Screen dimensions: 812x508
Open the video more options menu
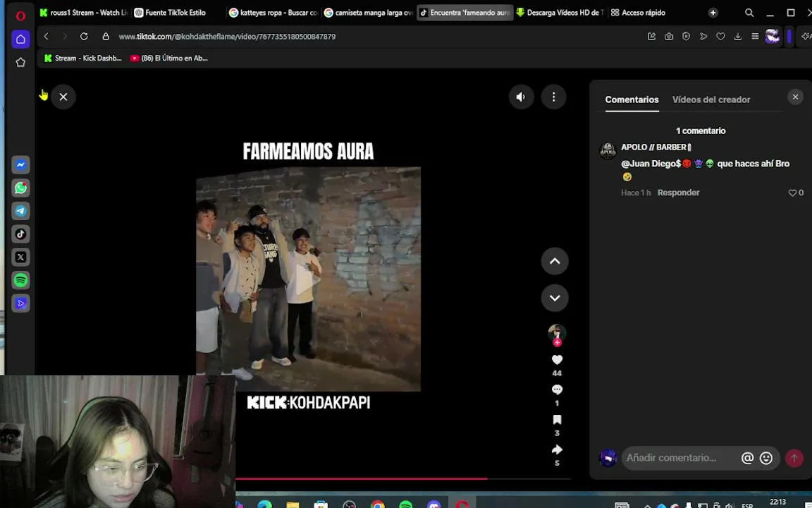(553, 97)
